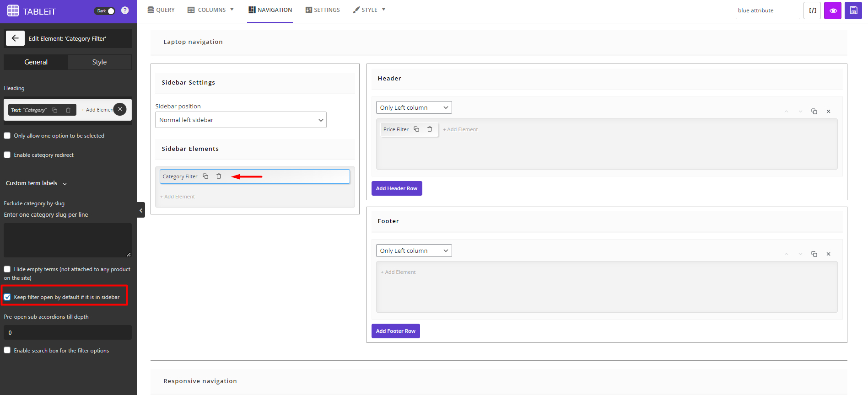Screen dimensions: 868x395
Task: Click the TABLEiT logo icon
Action: [x=13, y=11]
